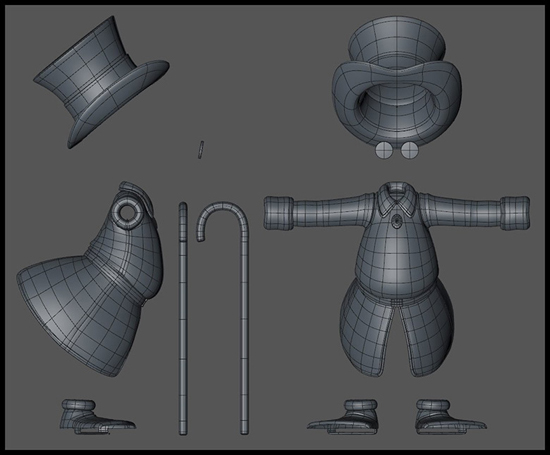Select the straight cane side view
550x455 pixels.
click(183, 319)
